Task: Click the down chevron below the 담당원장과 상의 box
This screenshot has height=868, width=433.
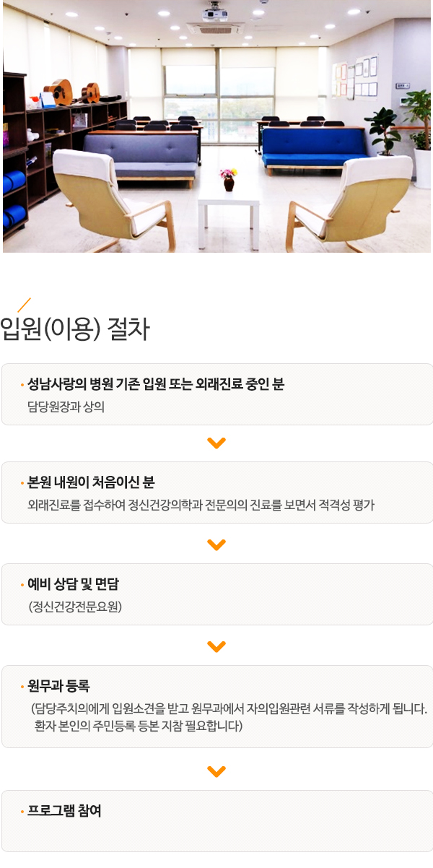Action: point(216,443)
